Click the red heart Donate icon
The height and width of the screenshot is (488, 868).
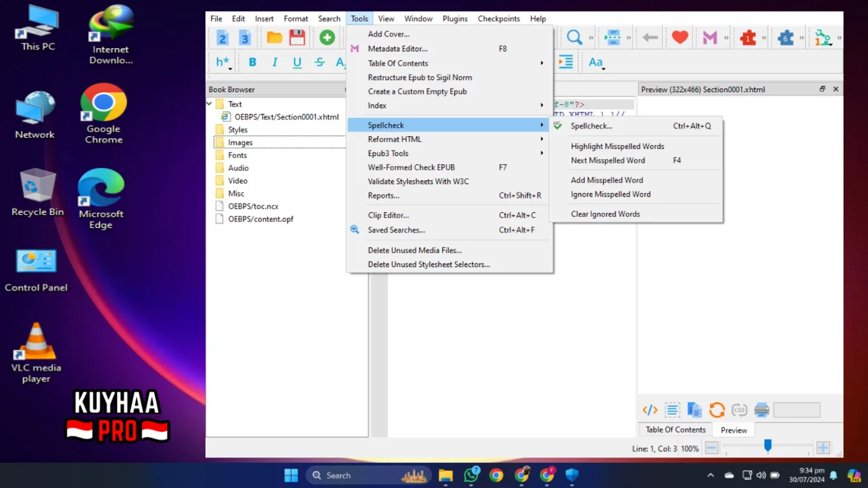680,38
